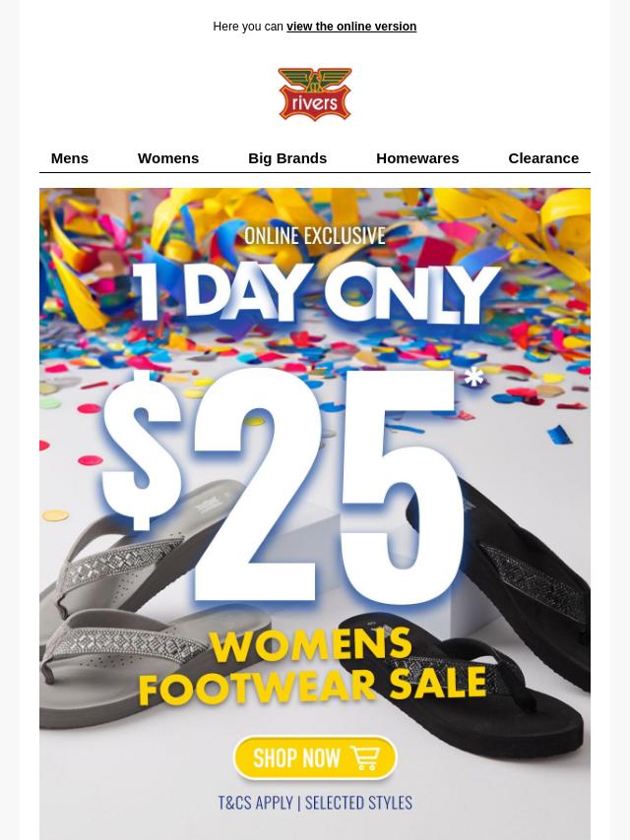Viewport: 630px width, 840px height.
Task: Click the view the online version link
Action: [351, 27]
